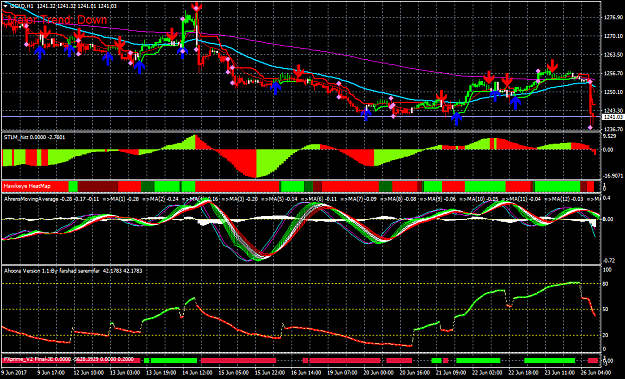Select the red sell arrow above 23 Jun 11:00 high
The height and width of the screenshot is (379, 625).
552,65
